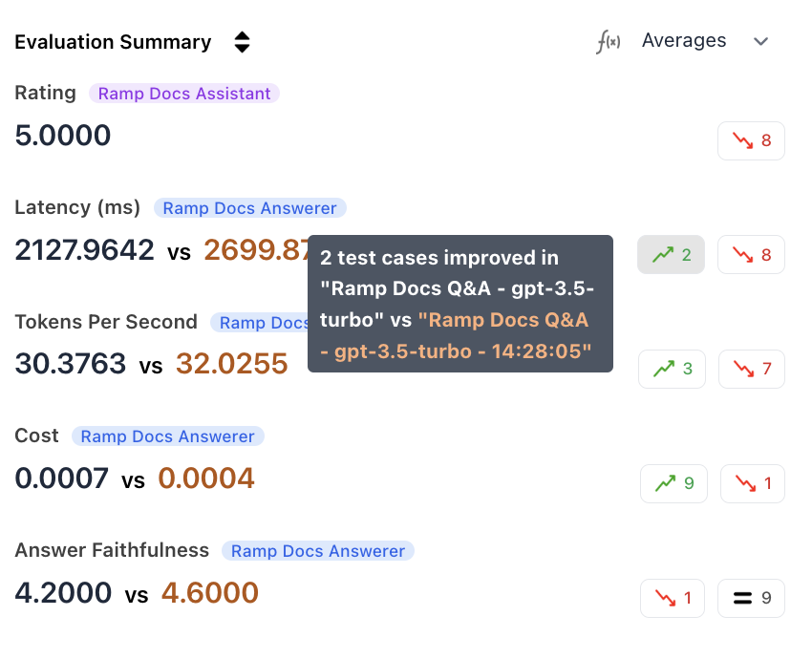Click the Latency regressed badge showing 8

pyautogui.click(x=751, y=255)
